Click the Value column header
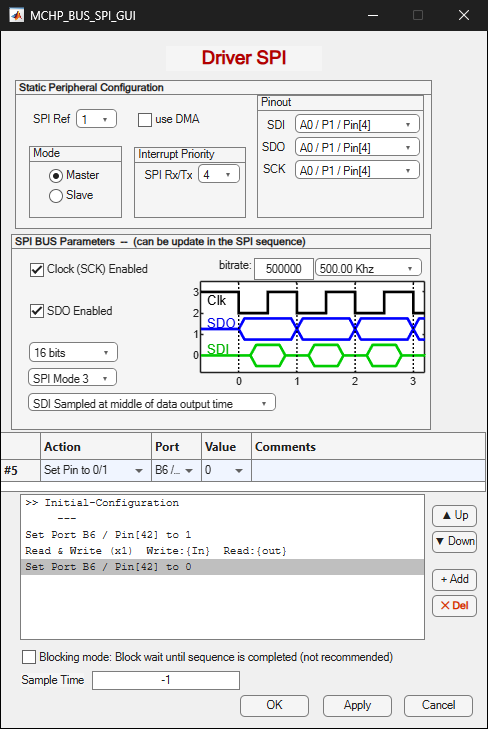 tap(226, 447)
